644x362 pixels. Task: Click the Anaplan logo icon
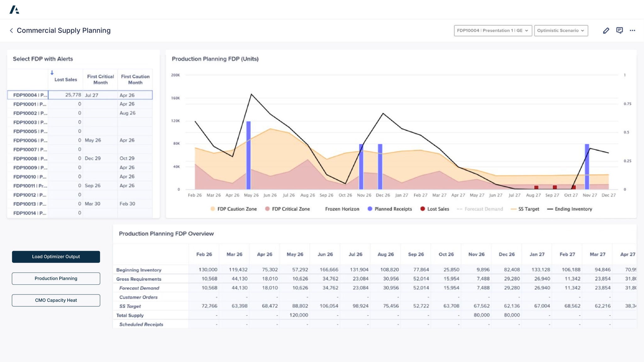[x=14, y=9]
